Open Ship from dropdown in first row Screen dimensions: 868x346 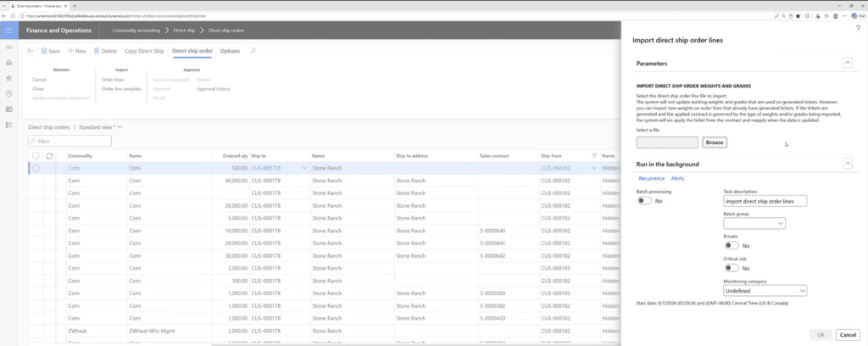[x=594, y=168]
